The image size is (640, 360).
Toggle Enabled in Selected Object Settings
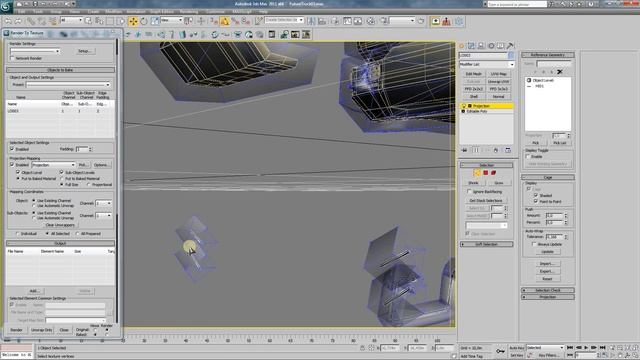click(x=12, y=149)
